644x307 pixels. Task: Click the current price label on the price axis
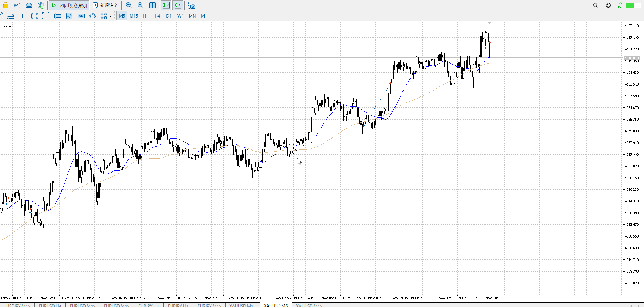632,58
